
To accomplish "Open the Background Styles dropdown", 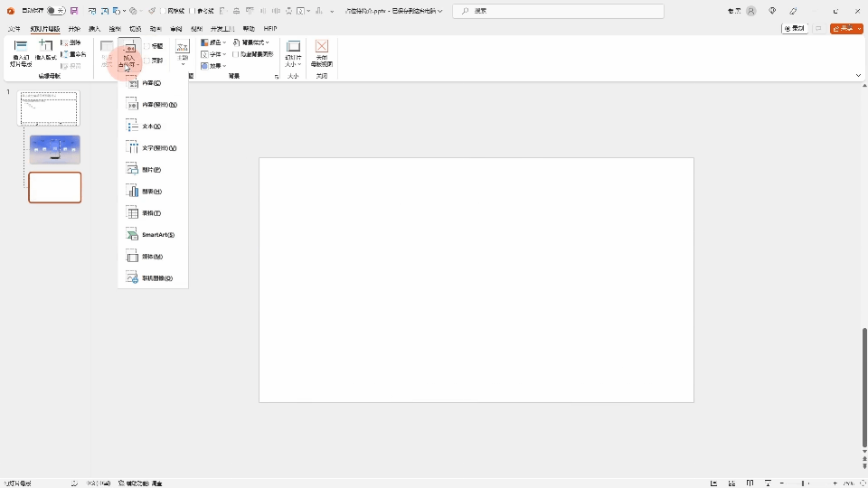I will pos(251,42).
